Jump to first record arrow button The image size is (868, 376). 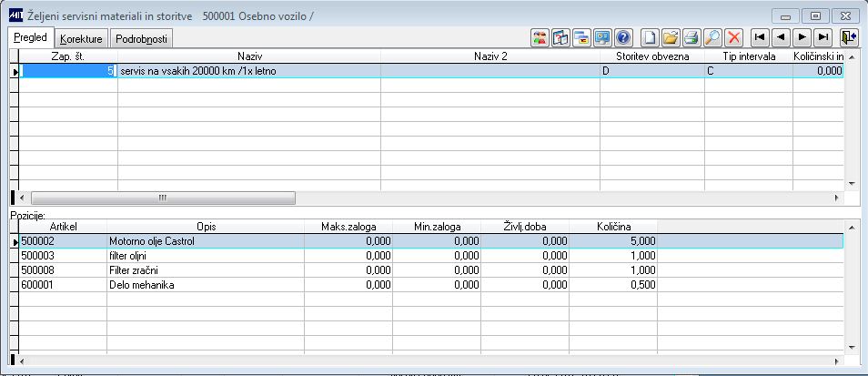(761, 37)
